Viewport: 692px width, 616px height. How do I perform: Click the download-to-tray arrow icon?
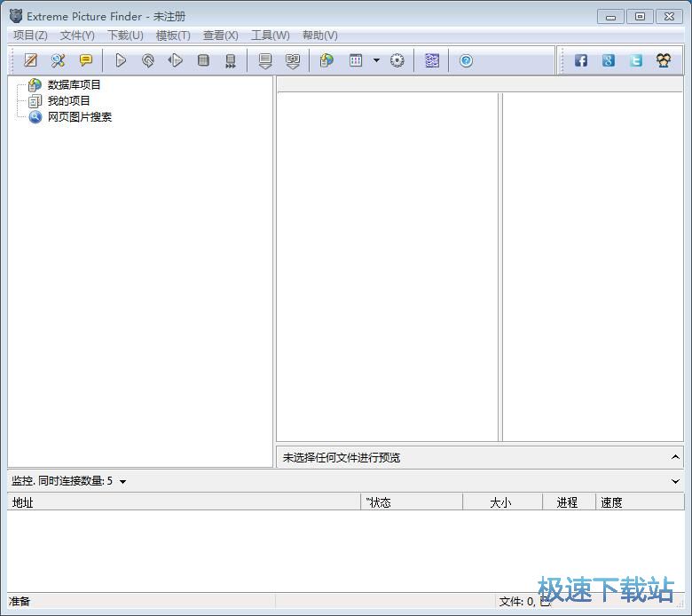(x=265, y=60)
